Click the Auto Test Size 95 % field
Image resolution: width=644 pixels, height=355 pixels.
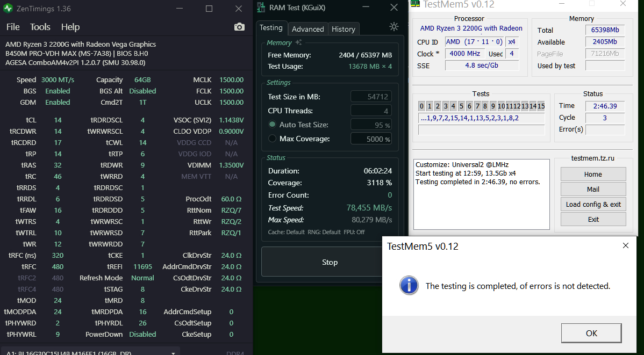click(371, 125)
